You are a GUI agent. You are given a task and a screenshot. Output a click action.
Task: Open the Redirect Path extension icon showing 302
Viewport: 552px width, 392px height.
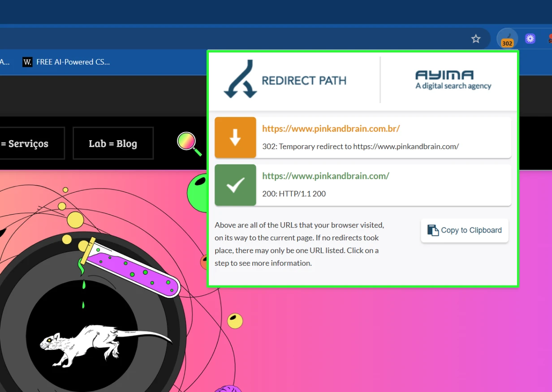[x=507, y=39]
